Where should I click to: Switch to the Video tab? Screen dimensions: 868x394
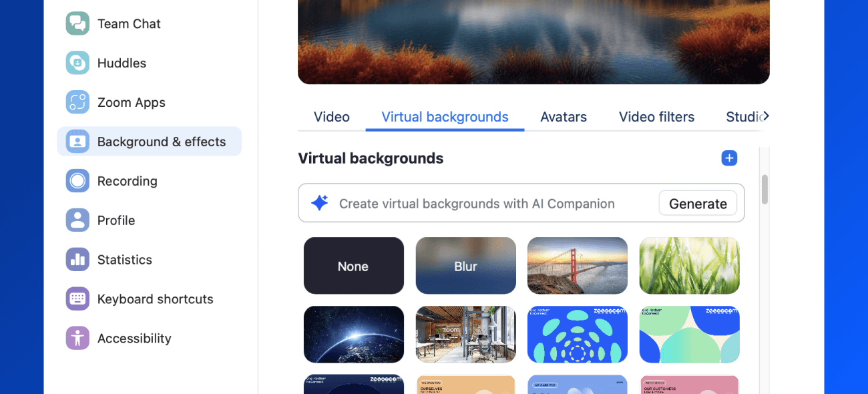coord(332,117)
